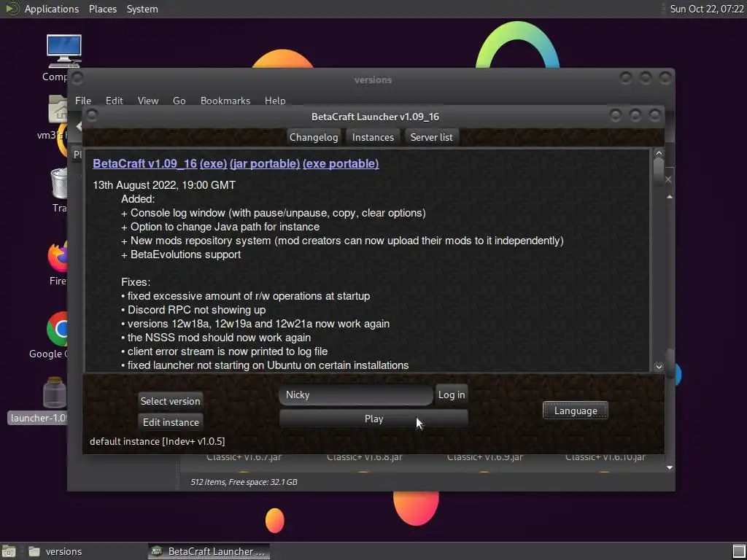Click the Language button
Viewport: 747px width, 560px height.
575,411
